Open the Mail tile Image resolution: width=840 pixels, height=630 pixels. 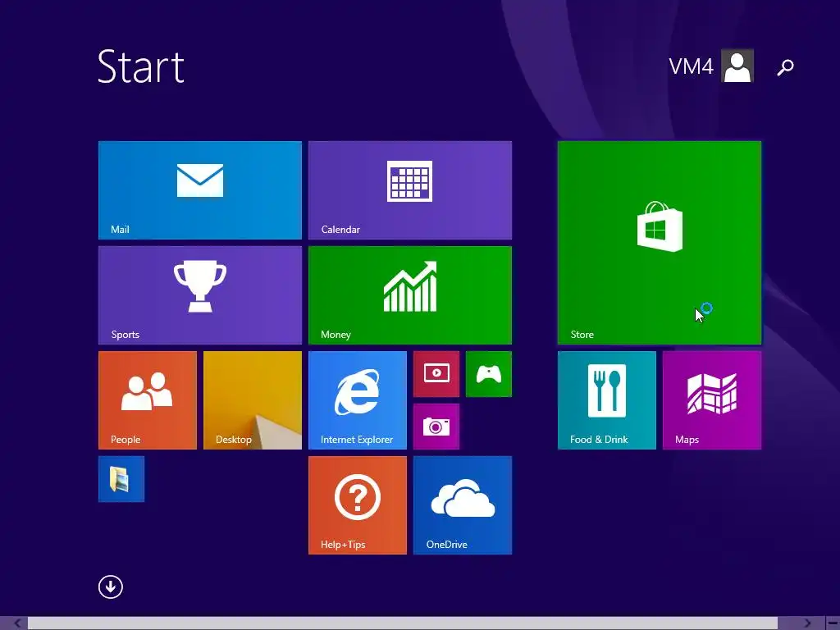click(200, 190)
